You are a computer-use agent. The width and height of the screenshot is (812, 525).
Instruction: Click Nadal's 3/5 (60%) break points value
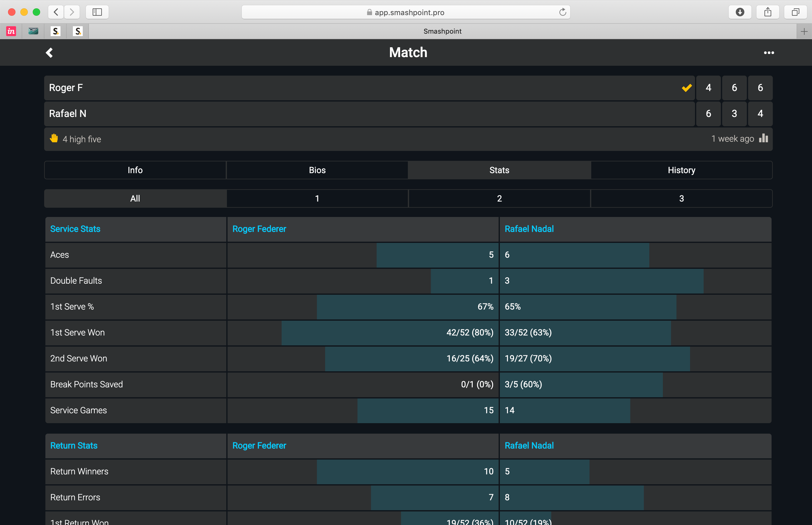coord(523,384)
